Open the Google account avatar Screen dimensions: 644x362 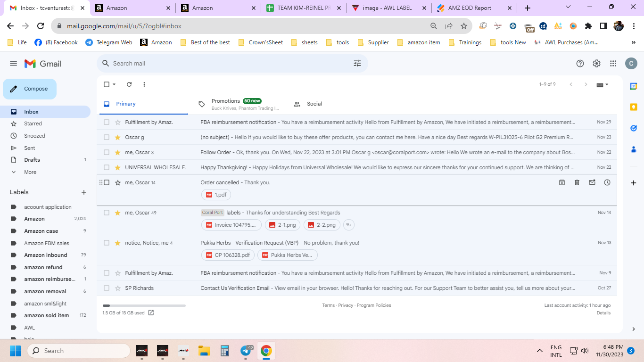(x=631, y=64)
